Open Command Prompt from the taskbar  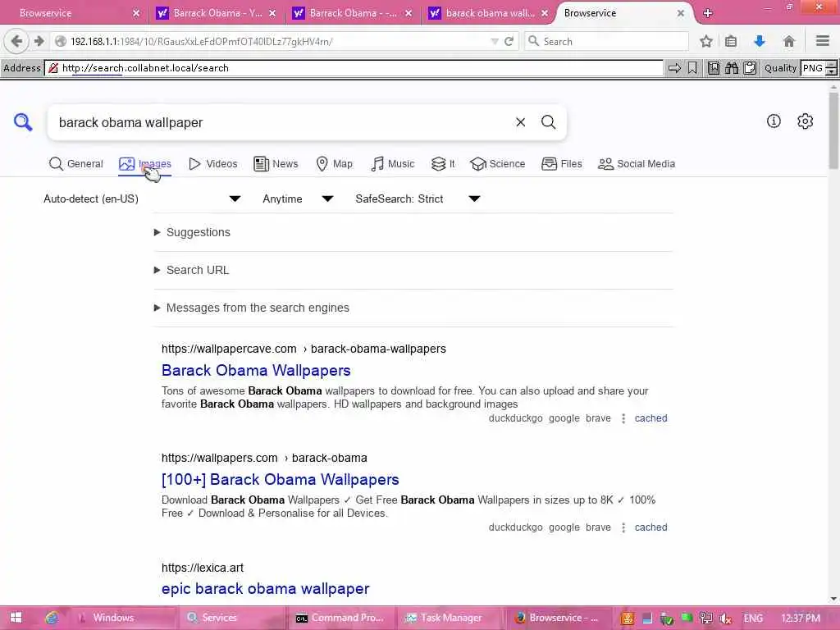(340, 618)
